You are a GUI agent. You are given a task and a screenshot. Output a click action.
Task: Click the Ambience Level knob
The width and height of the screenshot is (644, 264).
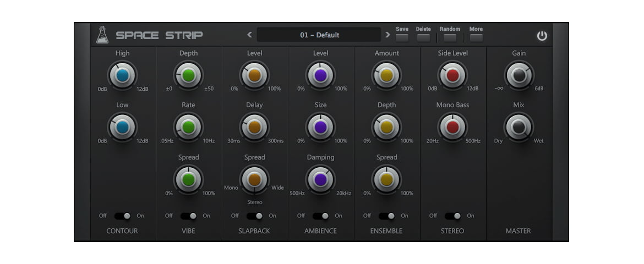click(x=320, y=75)
